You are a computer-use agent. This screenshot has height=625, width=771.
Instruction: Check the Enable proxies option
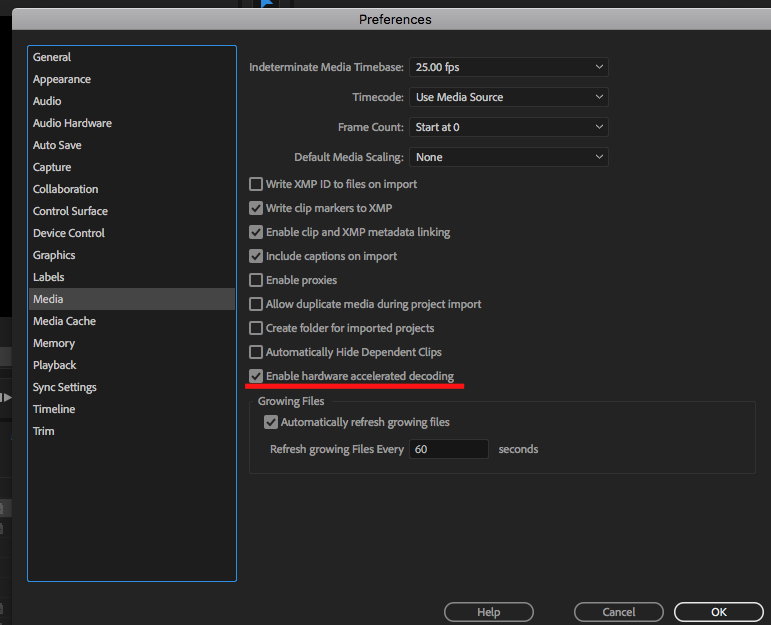(256, 280)
